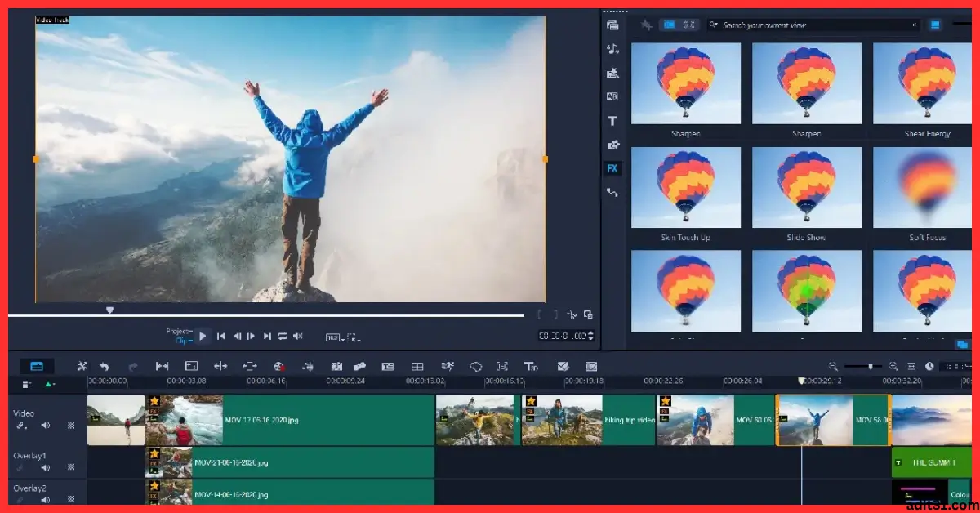Switch to video filters view button
This screenshot has width=980, height=513.
tap(669, 25)
